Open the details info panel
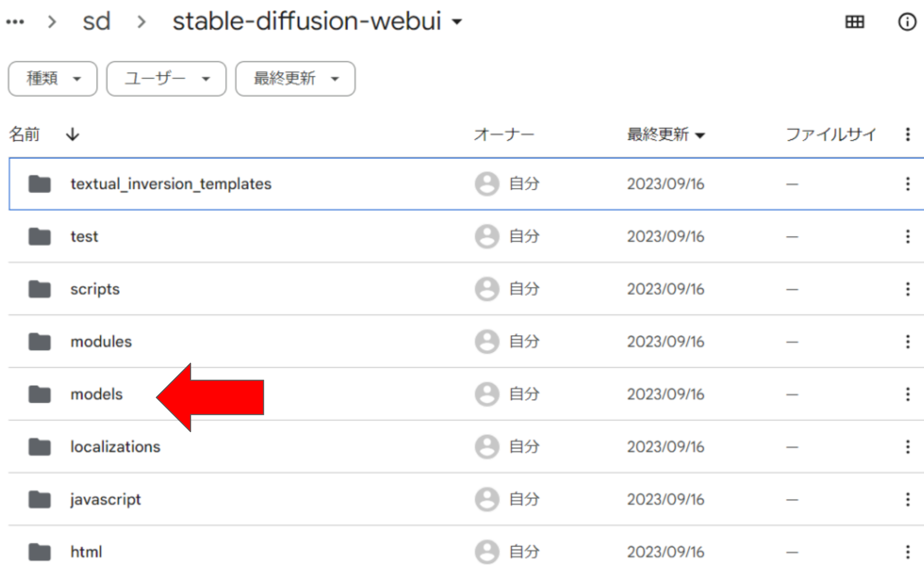Viewport: 924px width, 573px height. pos(907,22)
